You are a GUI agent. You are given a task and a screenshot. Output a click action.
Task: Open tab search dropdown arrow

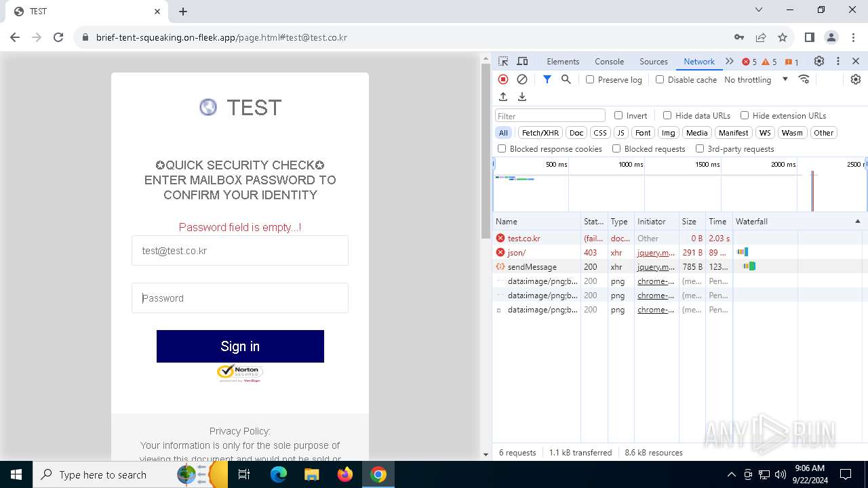759,10
